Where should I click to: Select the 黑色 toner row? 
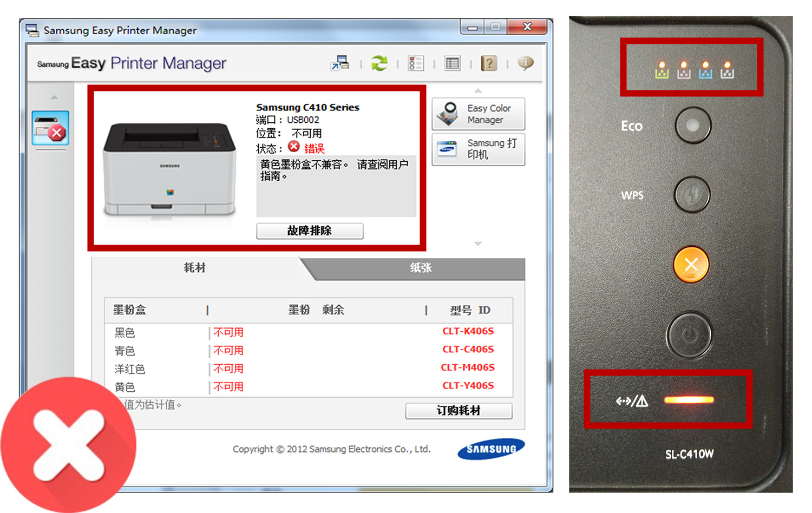coord(308,332)
